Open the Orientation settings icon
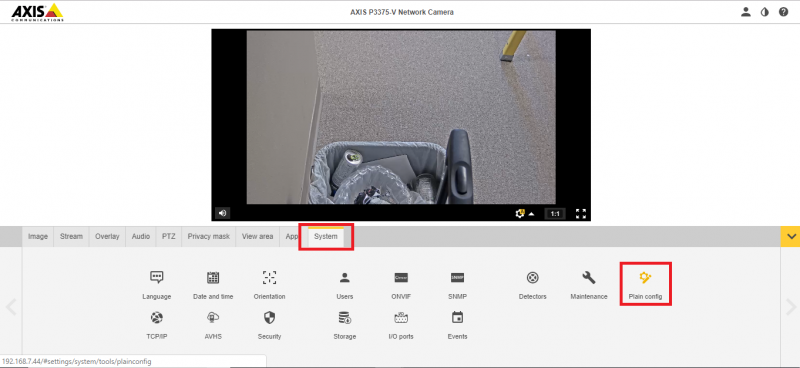Viewport: 800px width, 368px height. tap(269, 278)
